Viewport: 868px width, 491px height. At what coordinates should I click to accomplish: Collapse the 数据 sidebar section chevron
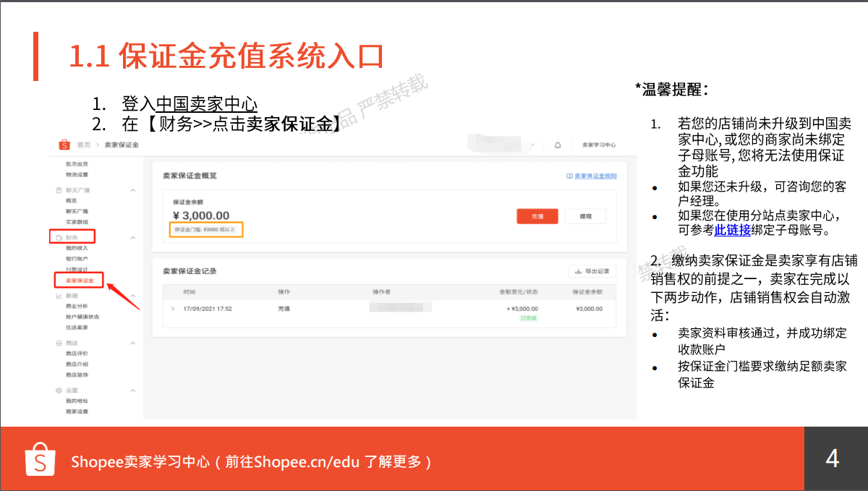132,296
